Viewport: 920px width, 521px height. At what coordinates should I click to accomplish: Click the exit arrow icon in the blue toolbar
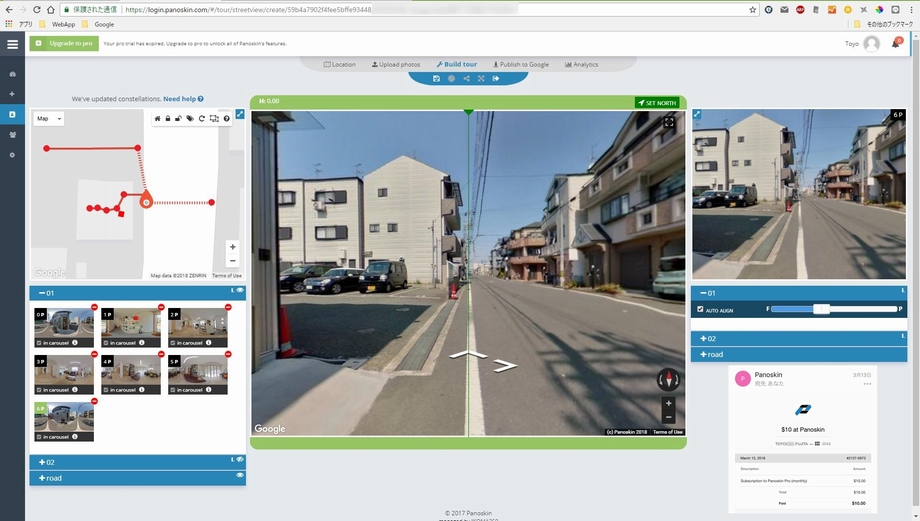tap(496, 78)
